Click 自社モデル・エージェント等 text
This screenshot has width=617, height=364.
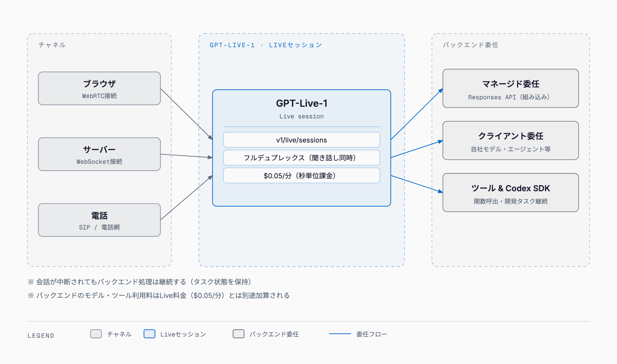click(x=511, y=149)
